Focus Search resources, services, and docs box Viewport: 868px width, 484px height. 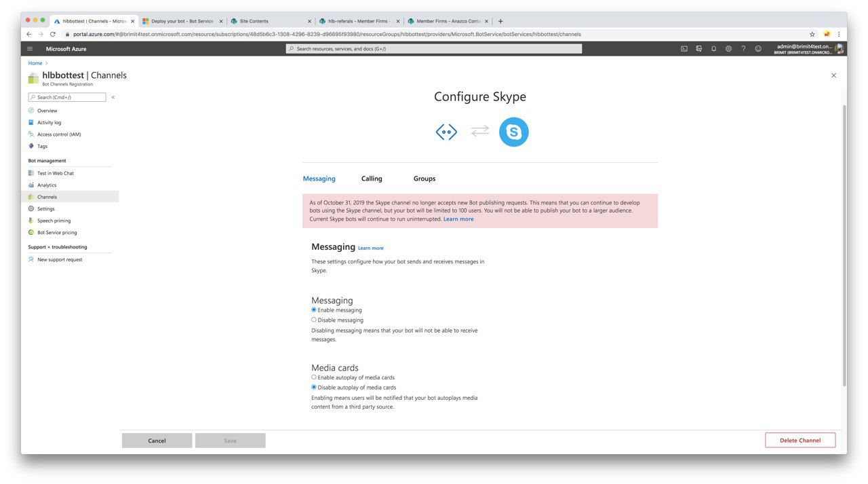(434, 49)
